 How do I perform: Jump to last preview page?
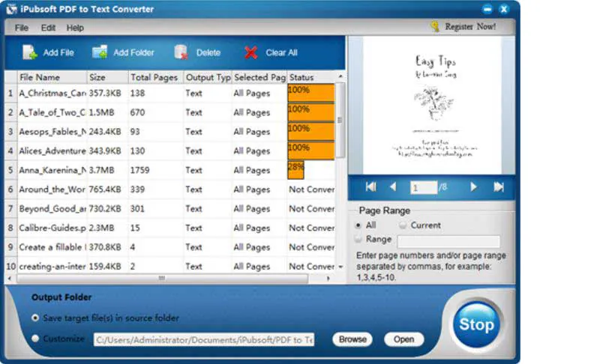[498, 186]
